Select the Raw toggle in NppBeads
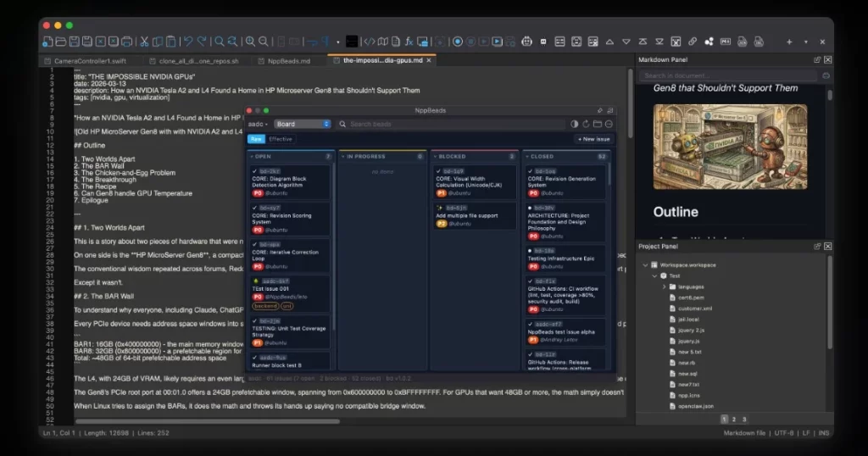The height and width of the screenshot is (456, 868). (x=256, y=139)
